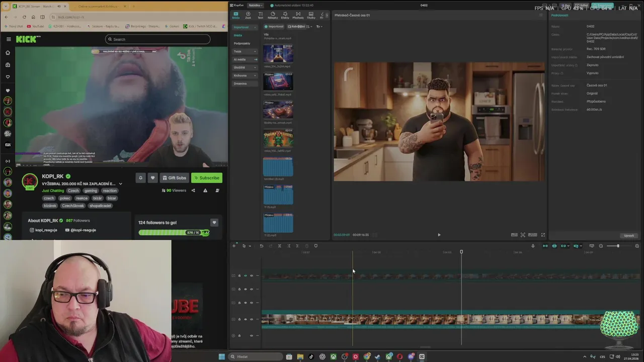Click the Upravit button in the details panel

[x=629, y=235]
